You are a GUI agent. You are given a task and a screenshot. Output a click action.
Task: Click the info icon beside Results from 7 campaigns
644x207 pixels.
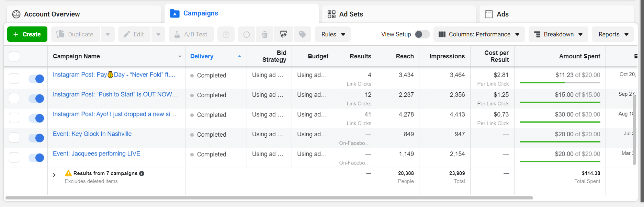(142, 173)
